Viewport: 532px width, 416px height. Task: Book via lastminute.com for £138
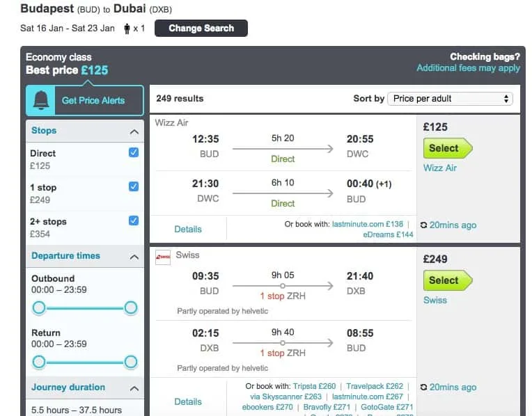pyautogui.click(x=368, y=225)
